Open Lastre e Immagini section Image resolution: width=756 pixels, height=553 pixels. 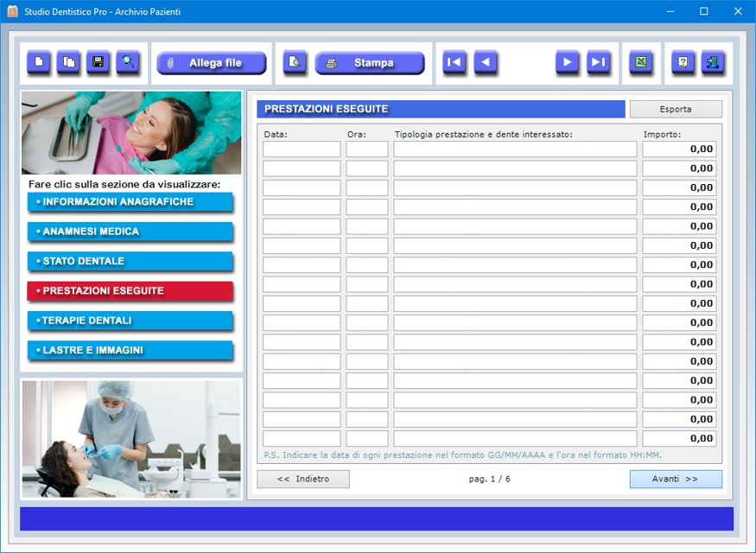[x=130, y=351]
